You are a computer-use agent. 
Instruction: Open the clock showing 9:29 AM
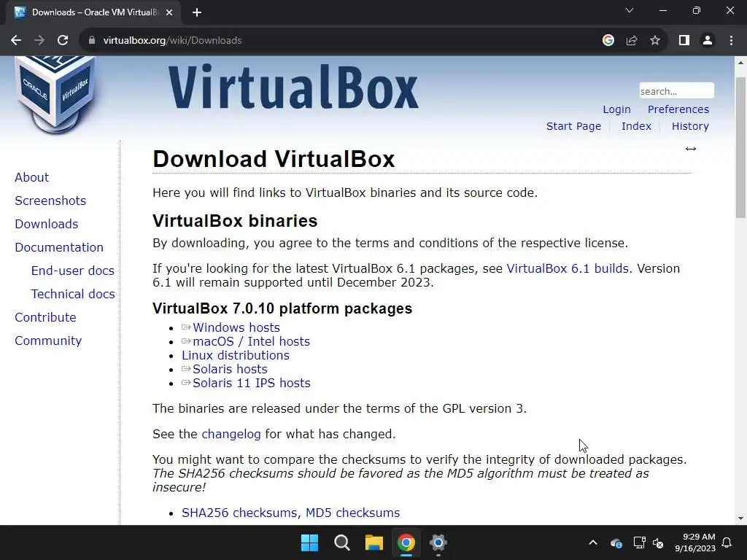695,542
